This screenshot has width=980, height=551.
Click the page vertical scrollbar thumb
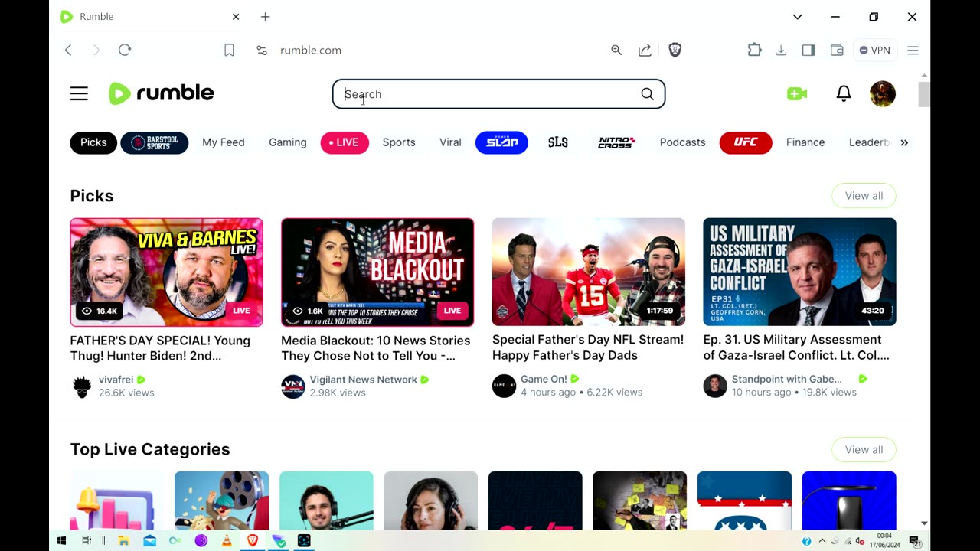click(x=924, y=95)
